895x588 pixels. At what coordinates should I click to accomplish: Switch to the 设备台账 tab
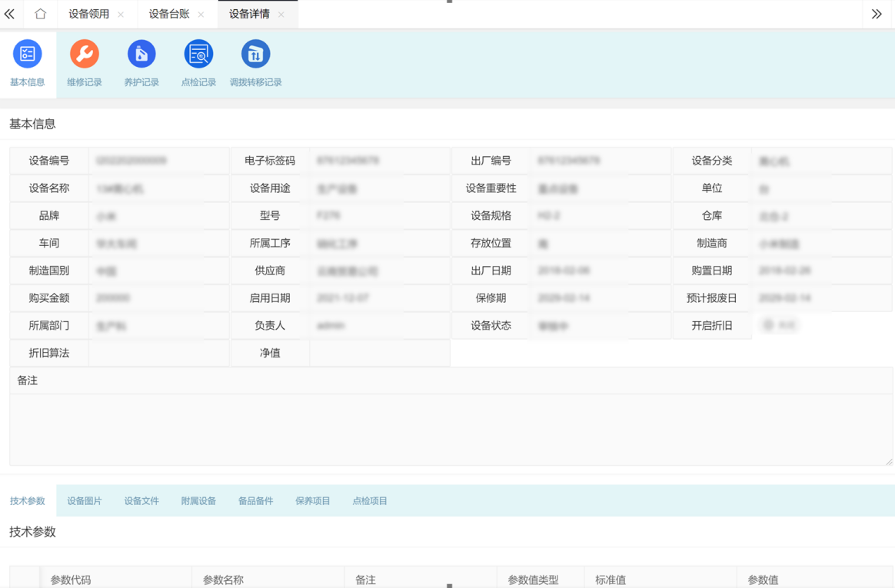click(168, 14)
